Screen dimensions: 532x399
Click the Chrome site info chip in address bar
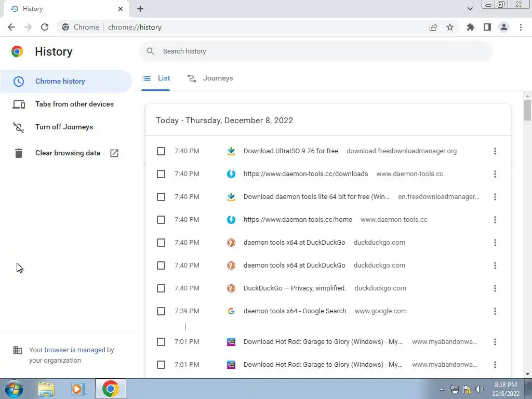[81, 27]
